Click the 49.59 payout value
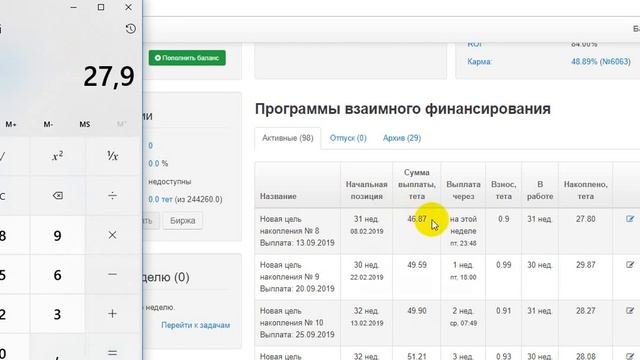Screen dimensions: 640x360 pos(417,265)
